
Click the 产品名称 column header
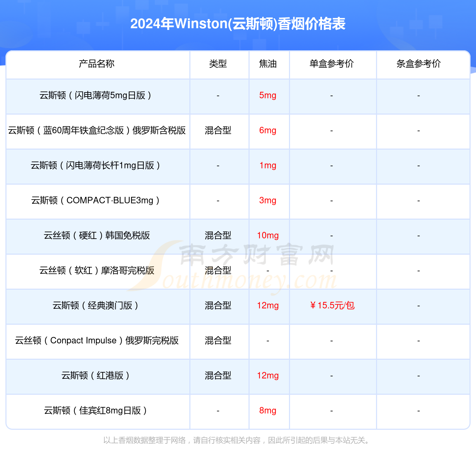tap(97, 64)
